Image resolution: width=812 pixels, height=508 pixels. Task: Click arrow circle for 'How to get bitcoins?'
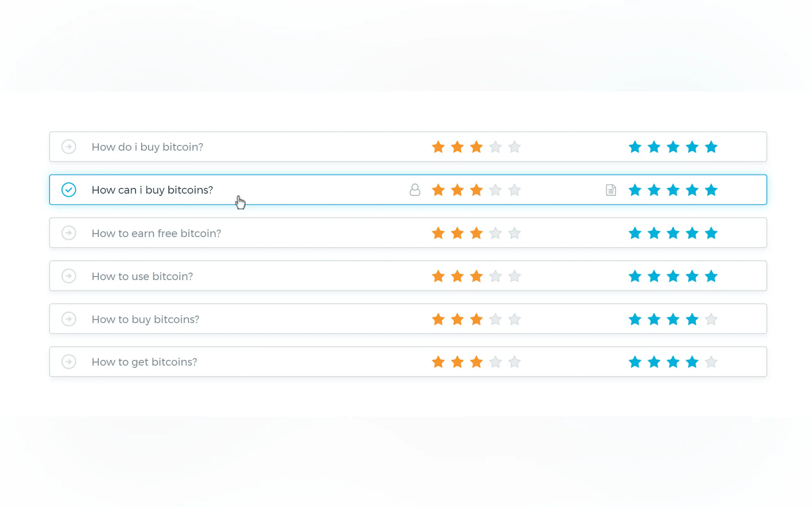(69, 362)
